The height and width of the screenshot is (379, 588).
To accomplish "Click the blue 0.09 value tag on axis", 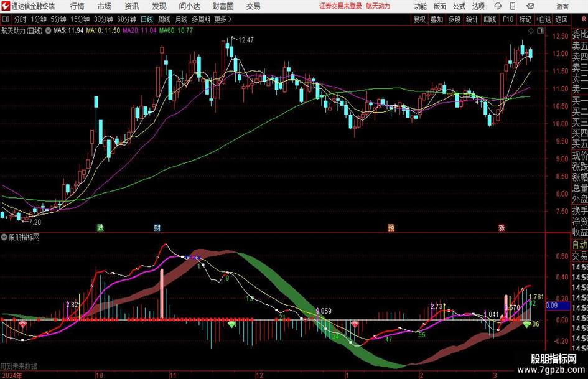I will coord(558,306).
